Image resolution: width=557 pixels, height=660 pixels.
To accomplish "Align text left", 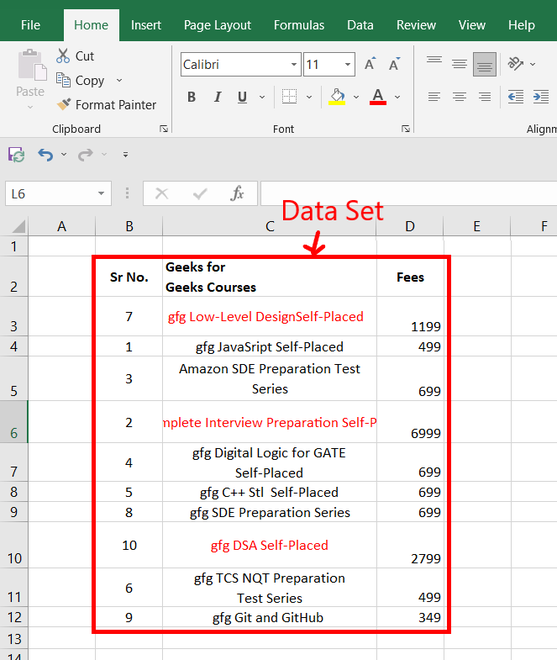I will click(x=434, y=97).
